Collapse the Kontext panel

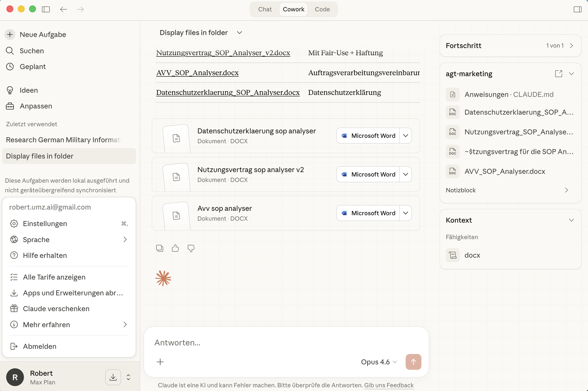[x=571, y=220]
